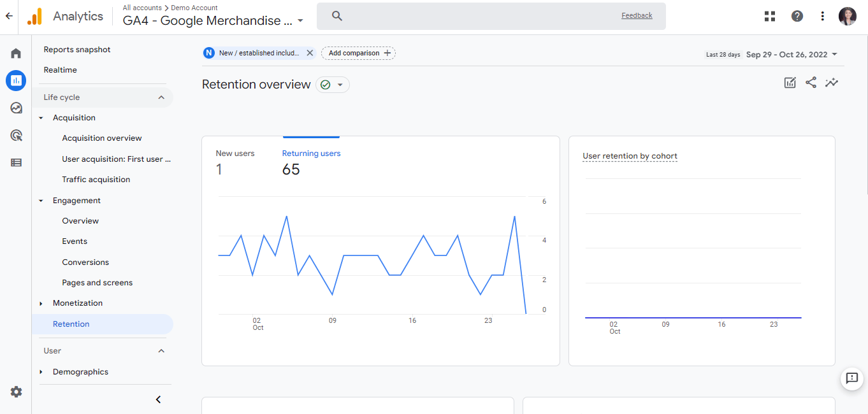
Task: Click the edit comparisons icon
Action: 790,82
